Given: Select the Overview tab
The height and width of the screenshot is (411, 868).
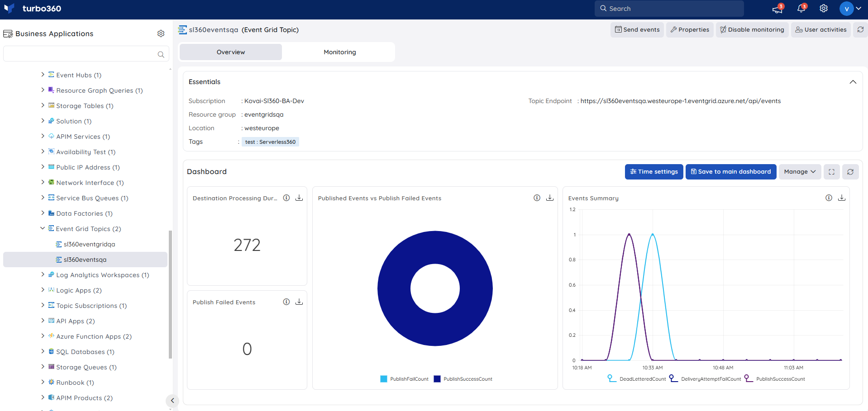Looking at the screenshot, I should pyautogui.click(x=231, y=52).
